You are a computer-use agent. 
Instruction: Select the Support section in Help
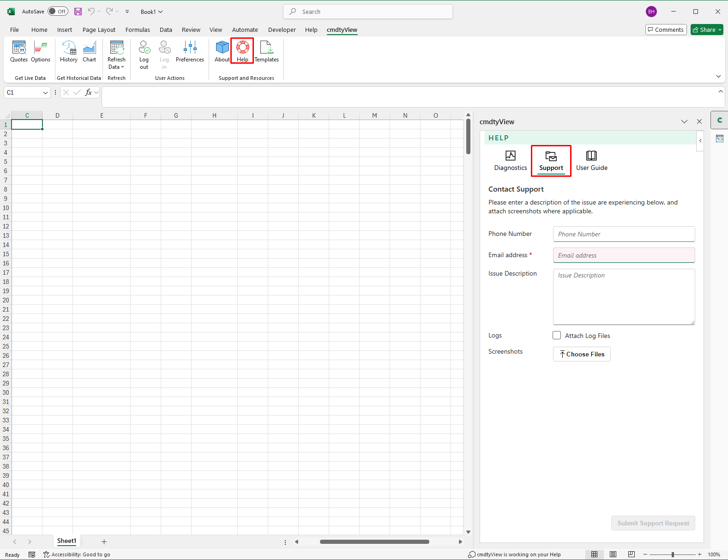551,161
